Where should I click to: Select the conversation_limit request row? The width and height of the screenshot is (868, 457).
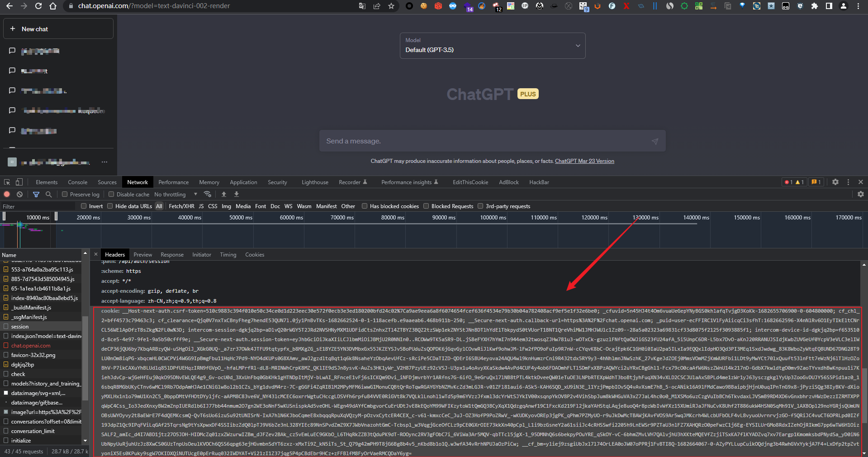point(41,431)
